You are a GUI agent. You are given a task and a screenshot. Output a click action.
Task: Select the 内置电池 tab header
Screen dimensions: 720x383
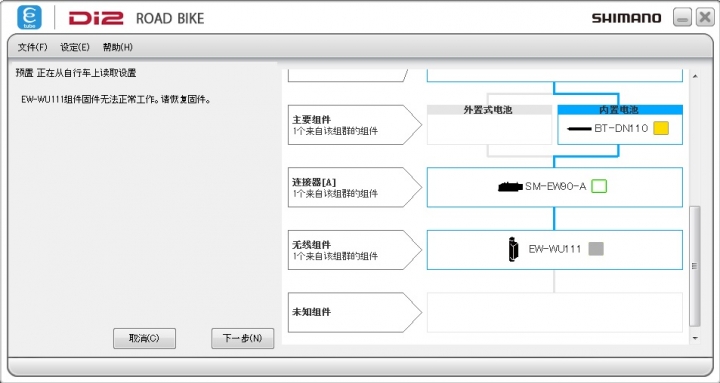620,110
